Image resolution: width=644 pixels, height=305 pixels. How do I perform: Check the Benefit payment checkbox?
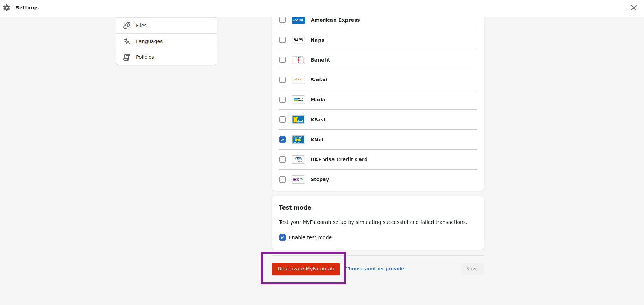[x=282, y=60]
